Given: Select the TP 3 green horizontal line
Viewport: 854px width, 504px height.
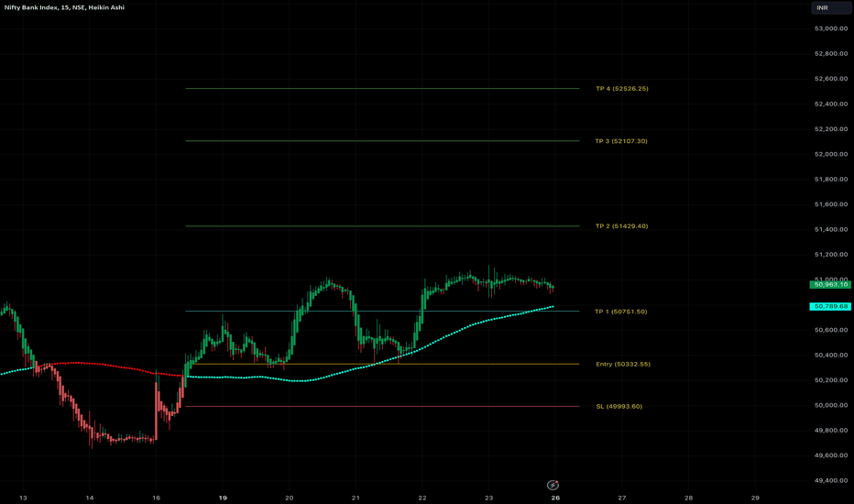Looking at the screenshot, I should pyautogui.click(x=382, y=141).
